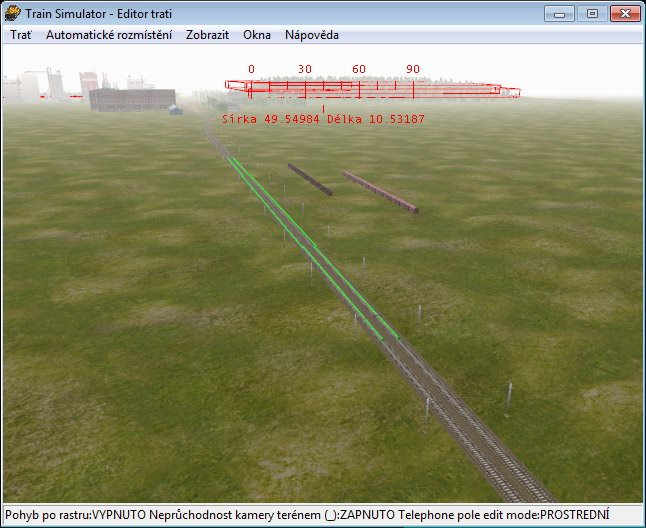The width and height of the screenshot is (646, 528).
Task: Click status text Telephone pole edit mode:PROSTŘEDNÍ
Action: 504,515
